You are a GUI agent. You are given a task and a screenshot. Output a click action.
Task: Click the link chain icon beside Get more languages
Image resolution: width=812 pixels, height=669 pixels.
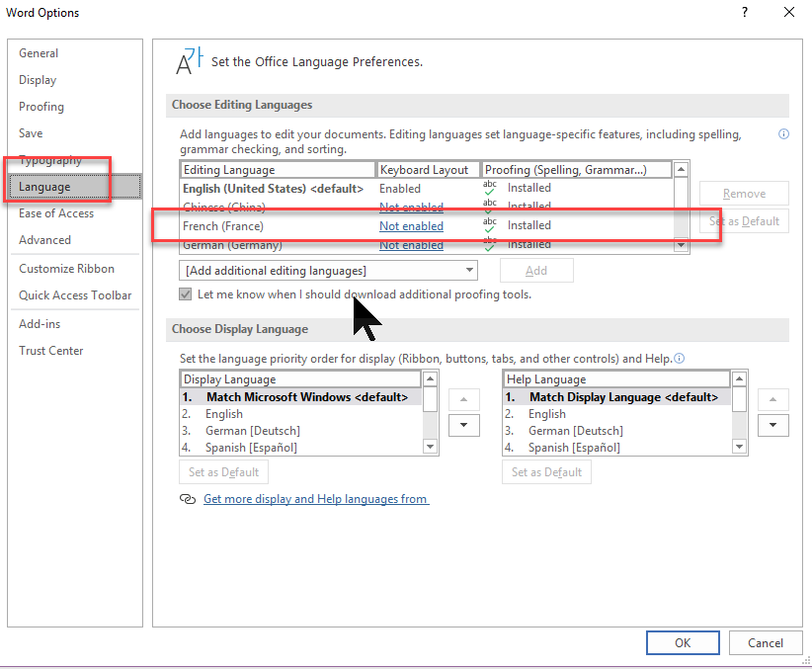click(x=188, y=498)
